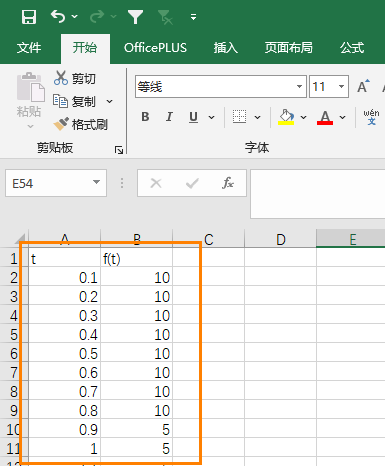
Task: Click the 粘贴 paste clipboard icon
Action: 30,87
